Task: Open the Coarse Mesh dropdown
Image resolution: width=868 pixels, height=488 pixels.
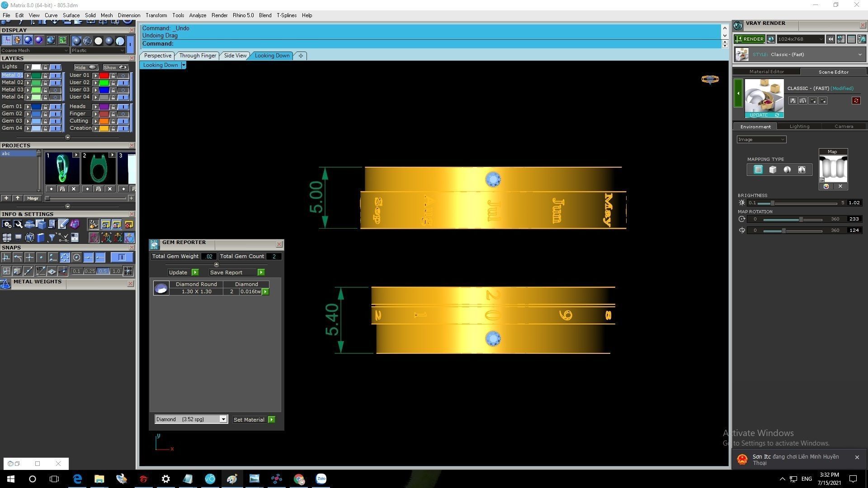Action: pyautogui.click(x=35, y=51)
